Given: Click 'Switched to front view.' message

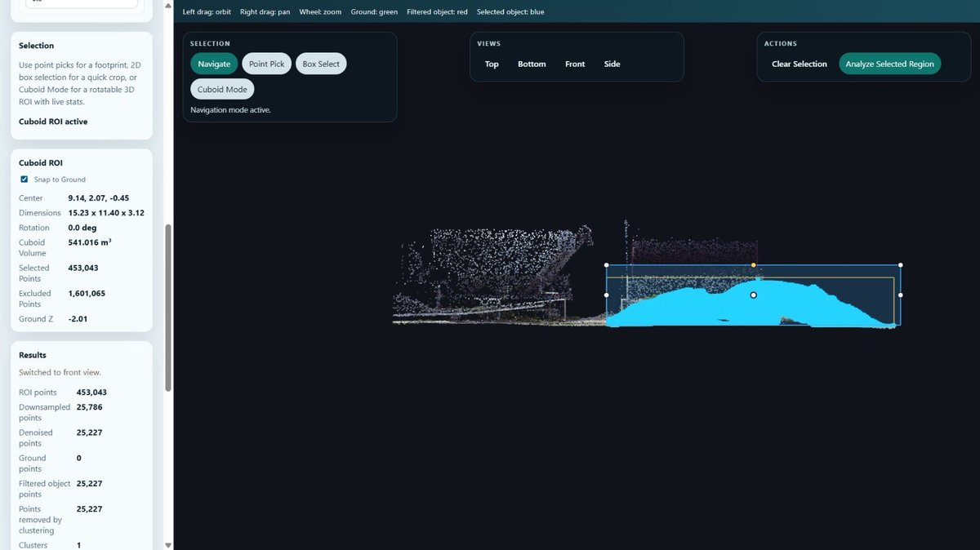Looking at the screenshot, I should click(60, 372).
